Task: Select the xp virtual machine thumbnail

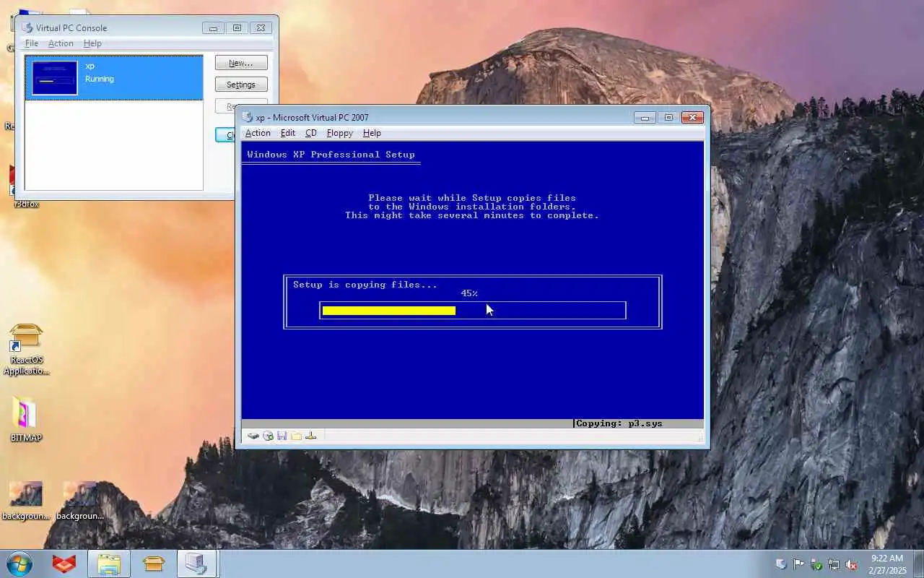Action: point(54,78)
